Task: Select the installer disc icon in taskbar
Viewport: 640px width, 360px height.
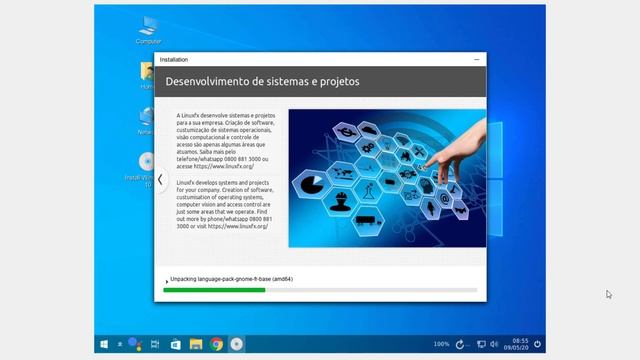Action: pyautogui.click(x=236, y=344)
